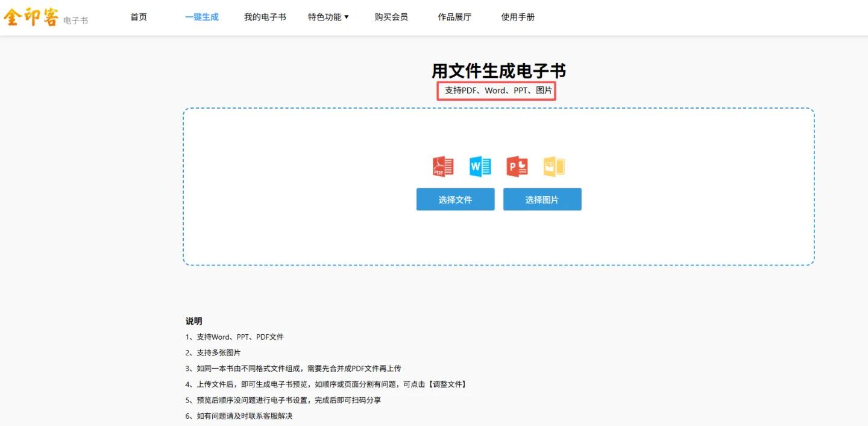Click the blue Word document icon
This screenshot has height=426, width=868.
480,167
